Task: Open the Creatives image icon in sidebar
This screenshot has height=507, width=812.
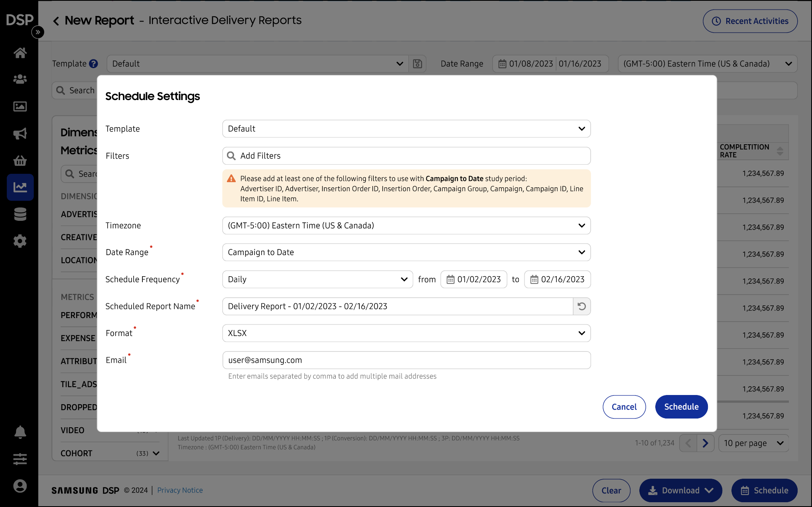Action: (20, 106)
